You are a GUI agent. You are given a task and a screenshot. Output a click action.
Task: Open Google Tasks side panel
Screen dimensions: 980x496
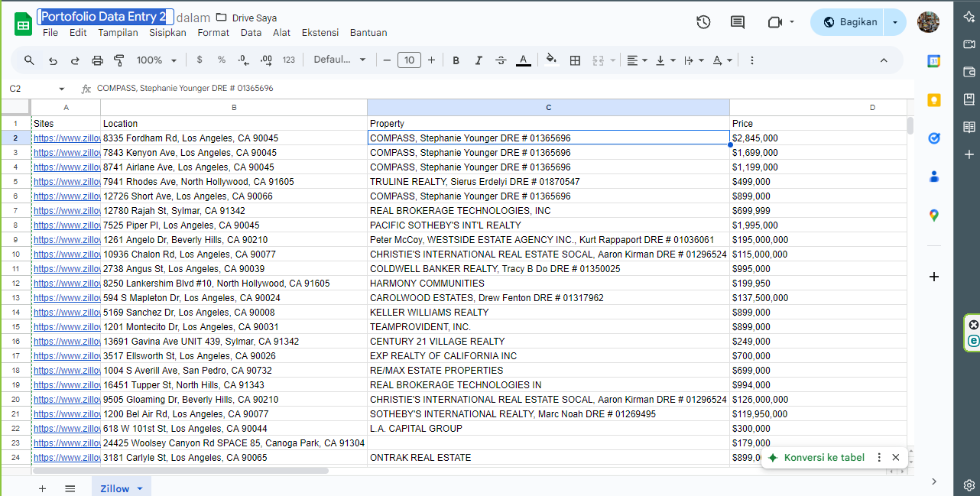[x=933, y=138]
